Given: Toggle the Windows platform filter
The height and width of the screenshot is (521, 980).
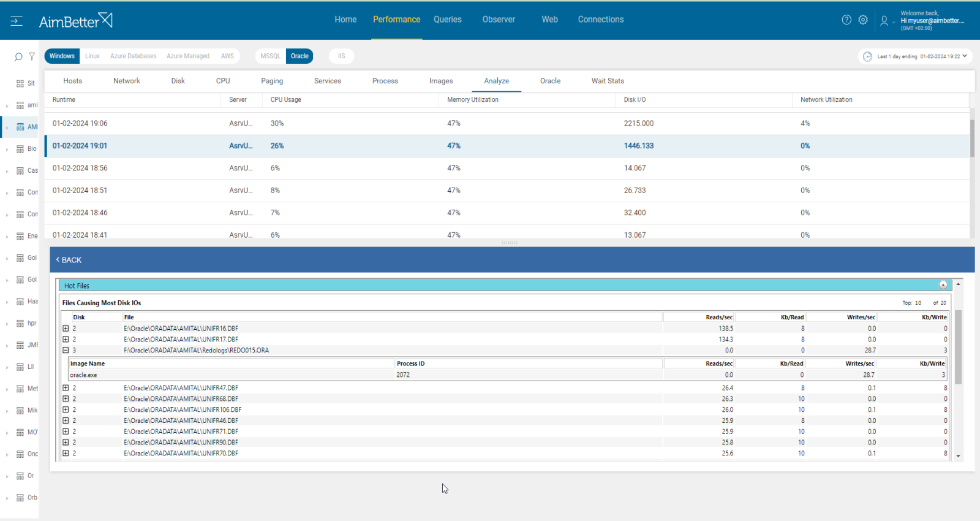Looking at the screenshot, I should [62, 56].
